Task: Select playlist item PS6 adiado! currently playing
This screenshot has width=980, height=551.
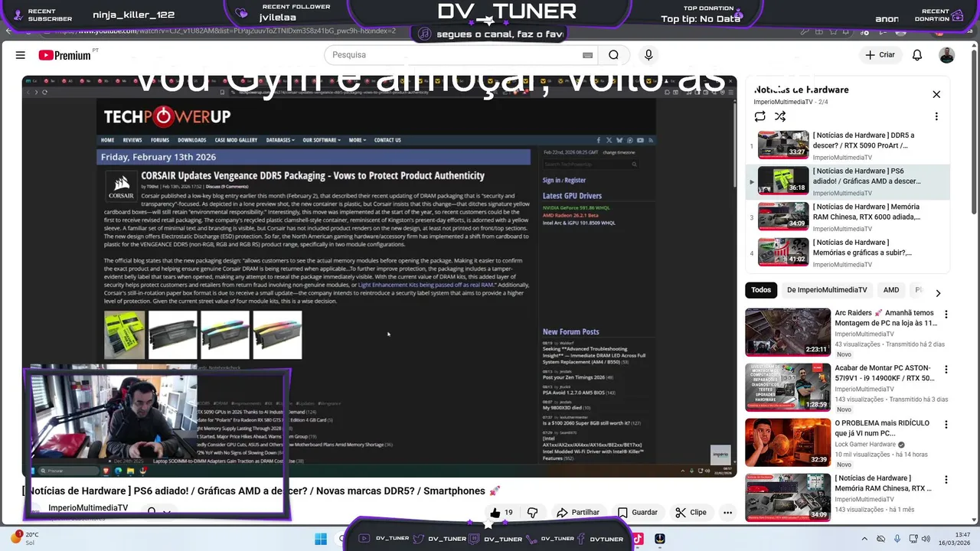Action: click(848, 181)
